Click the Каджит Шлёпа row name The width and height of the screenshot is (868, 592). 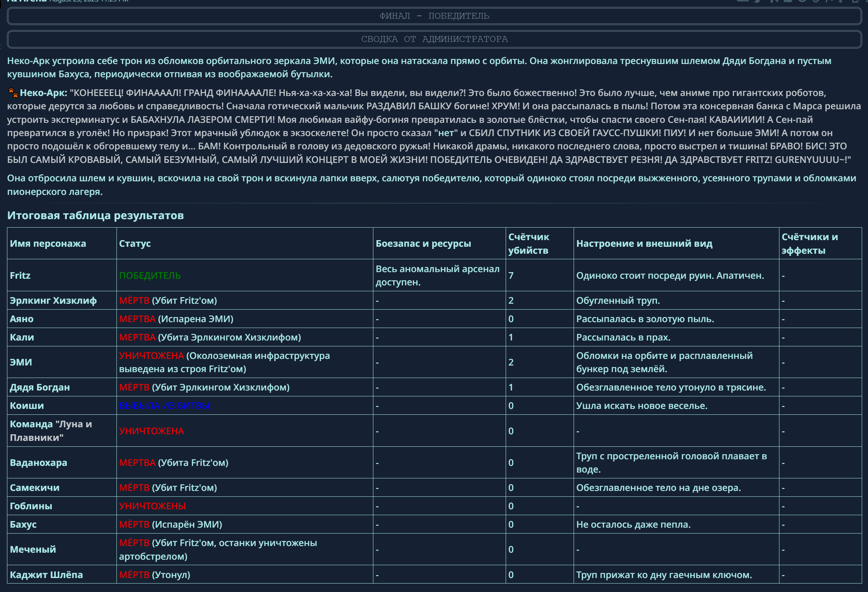(46, 575)
